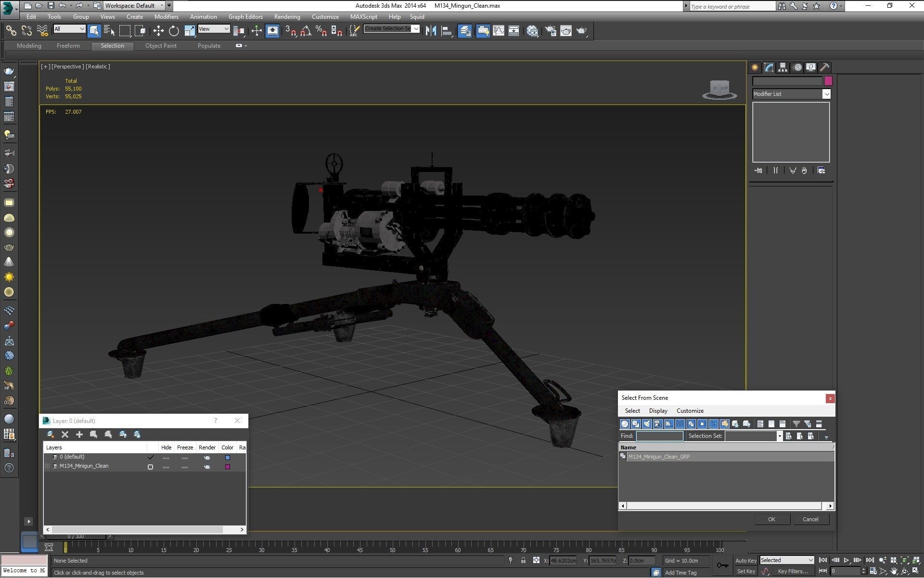Choose the Rectangular Selection Region tool
Screen dimensions: 924x578
[x=125, y=31]
